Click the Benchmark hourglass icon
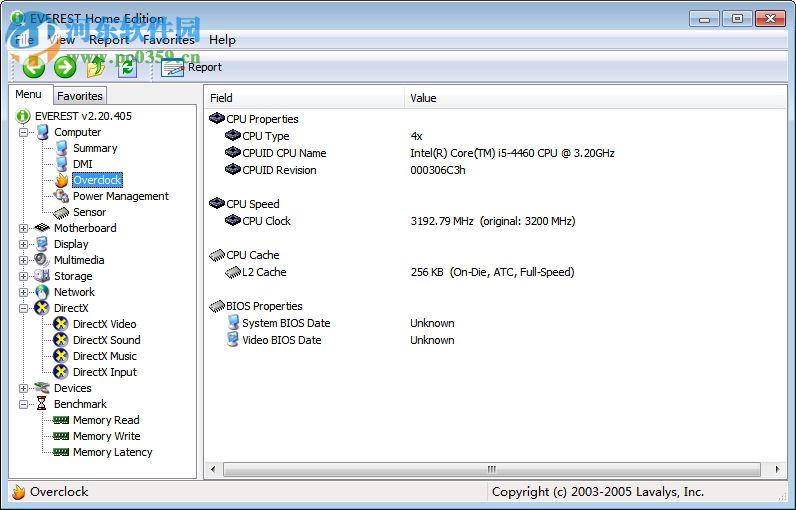This screenshot has width=796, height=510. point(42,404)
